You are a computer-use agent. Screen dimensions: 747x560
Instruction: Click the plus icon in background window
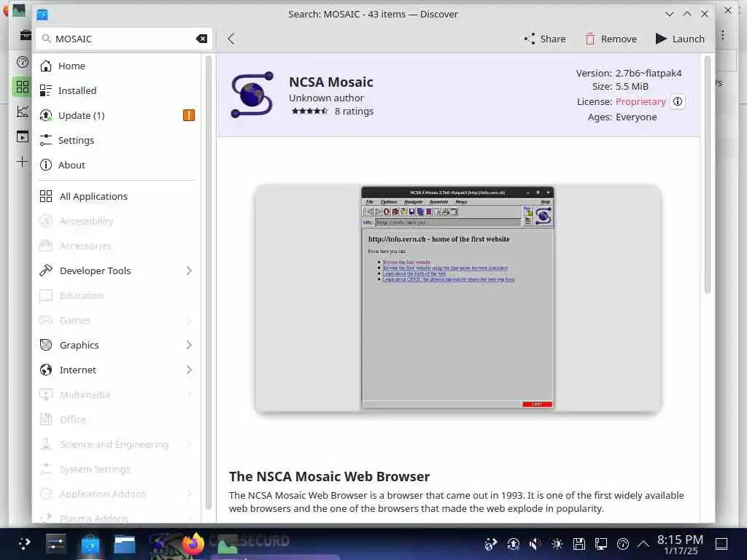22,162
